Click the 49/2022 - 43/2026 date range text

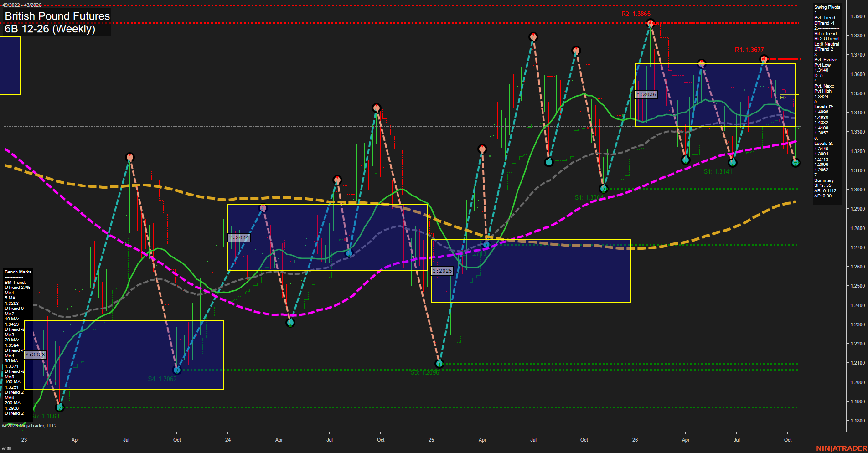(x=22, y=5)
